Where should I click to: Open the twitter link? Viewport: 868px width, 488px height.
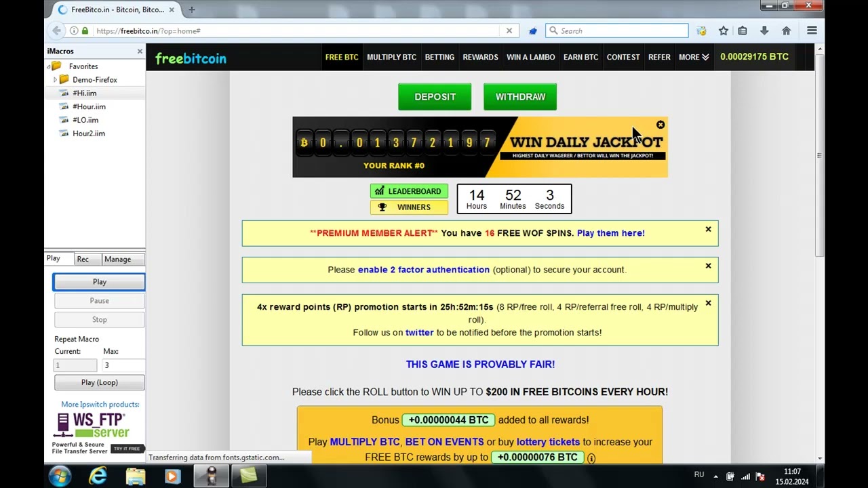419,332
